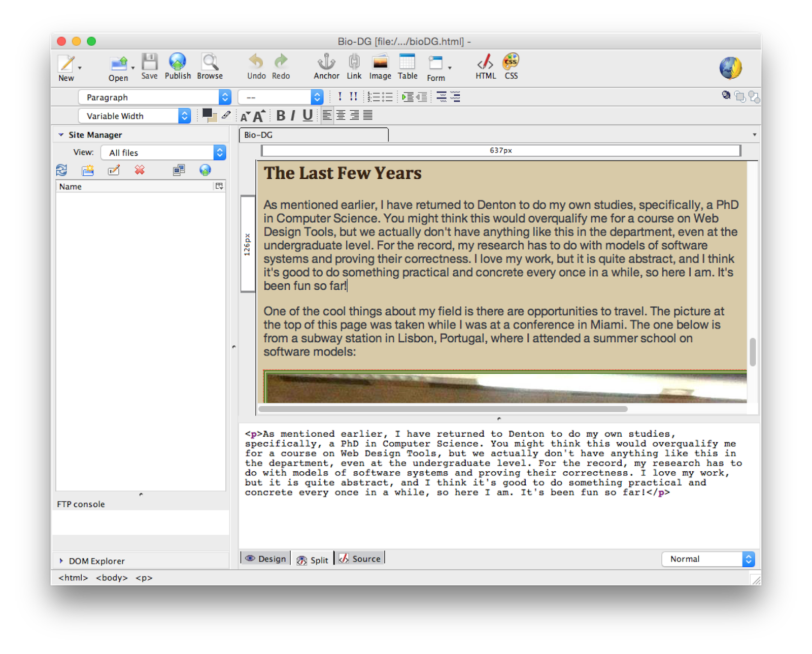Image resolution: width=812 pixels, height=654 pixels.
Task: Toggle single exclamation emphasis
Action: pyautogui.click(x=340, y=96)
